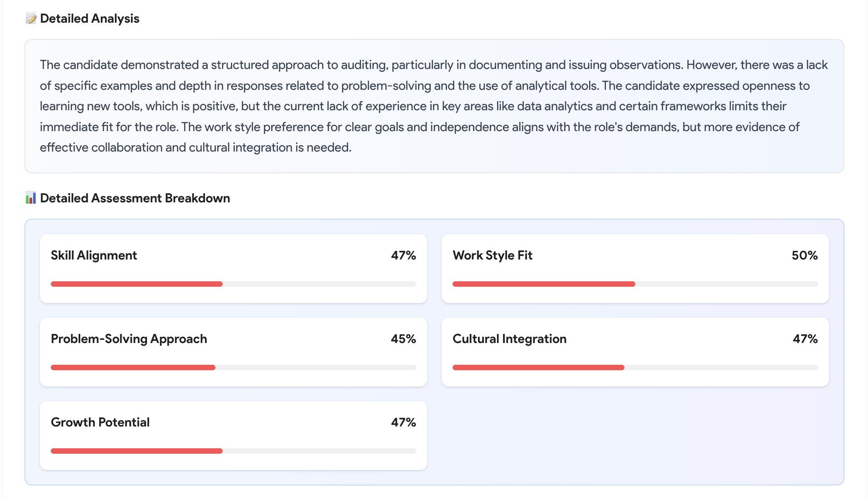Viewport: 868px width, 500px height.
Task: Select the Growth Potential card title
Action: (100, 422)
